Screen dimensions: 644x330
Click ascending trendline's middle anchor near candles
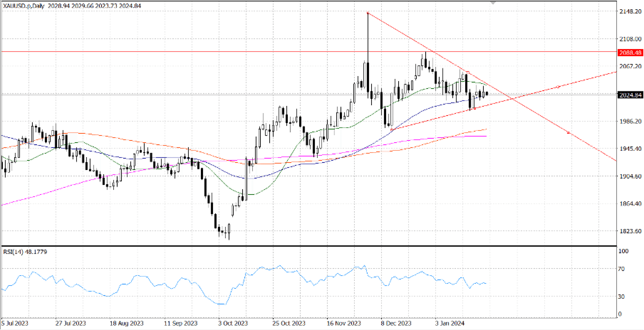(x=475, y=108)
